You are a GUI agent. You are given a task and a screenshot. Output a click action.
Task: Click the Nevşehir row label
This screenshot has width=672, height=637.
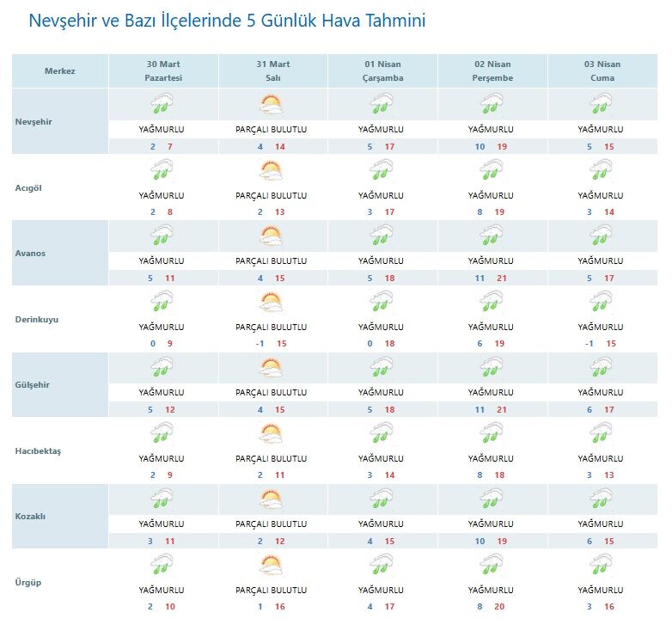34,121
